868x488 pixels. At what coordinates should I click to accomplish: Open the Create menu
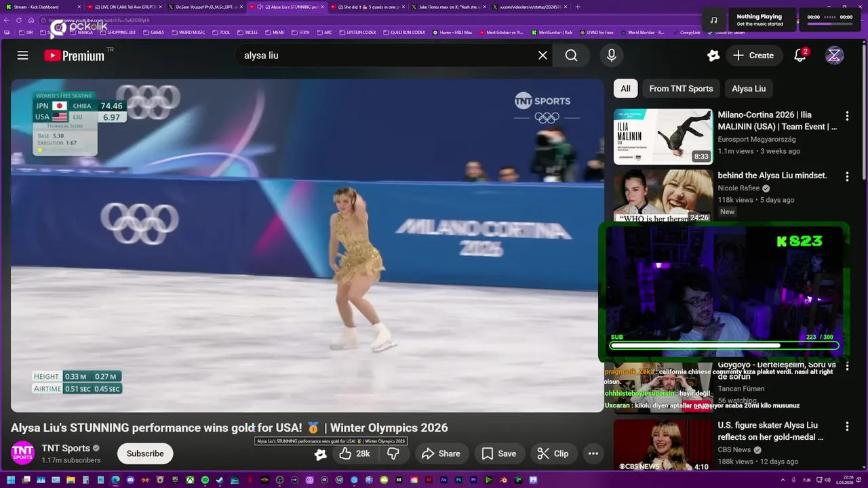(x=753, y=56)
